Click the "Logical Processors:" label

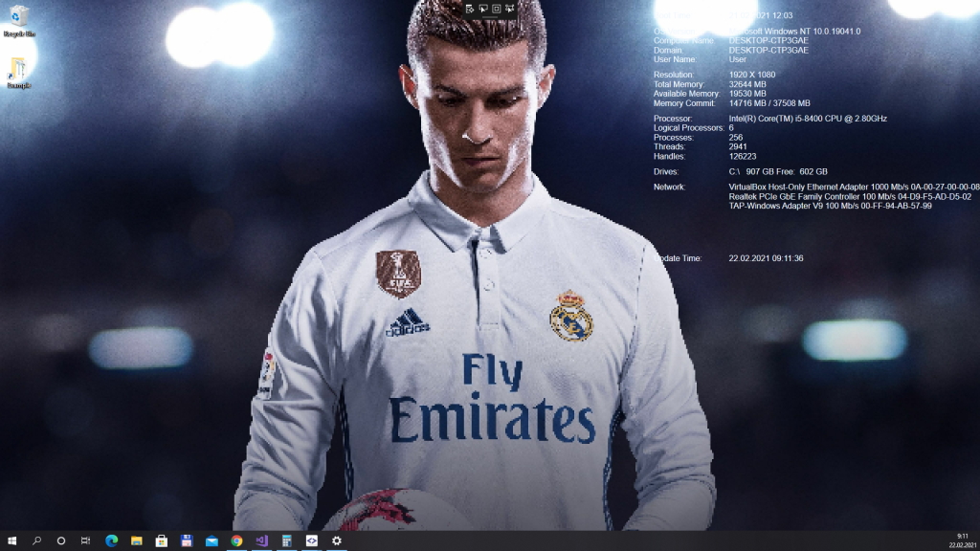(x=689, y=128)
